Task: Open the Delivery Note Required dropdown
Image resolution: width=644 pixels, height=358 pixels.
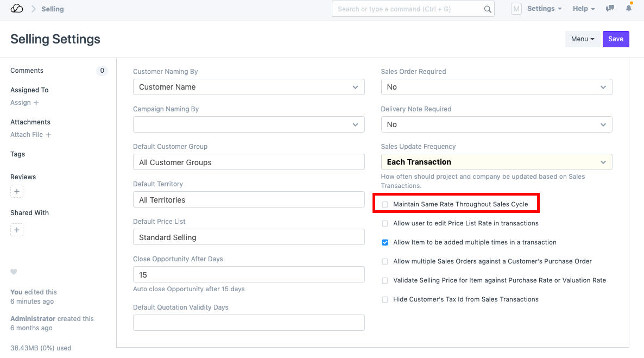Action: click(496, 124)
